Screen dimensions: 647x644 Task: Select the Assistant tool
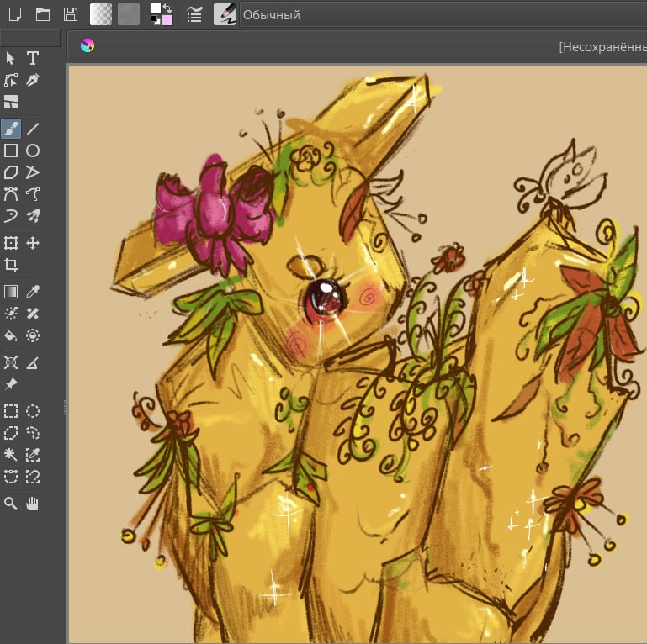11,362
